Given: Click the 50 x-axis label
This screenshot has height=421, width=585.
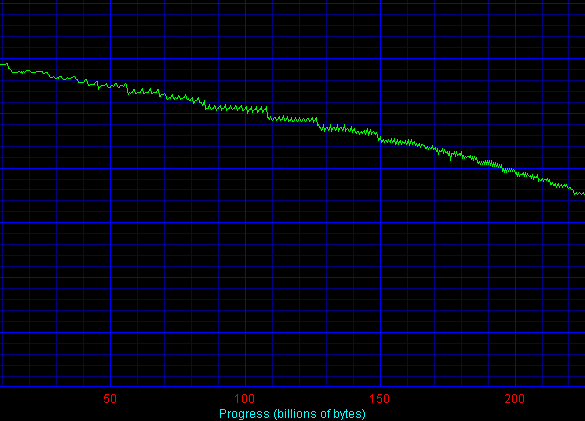Looking at the screenshot, I should (110, 399).
